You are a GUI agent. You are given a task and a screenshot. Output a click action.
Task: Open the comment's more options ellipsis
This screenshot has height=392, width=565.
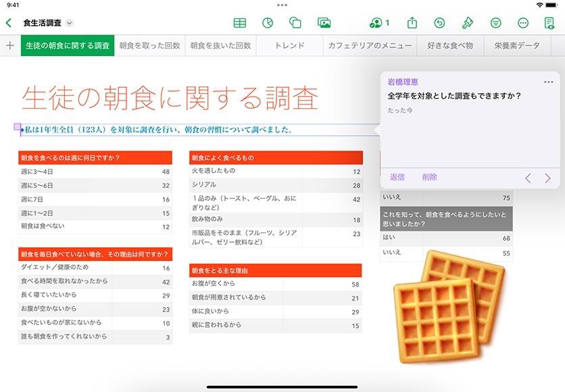coord(548,82)
